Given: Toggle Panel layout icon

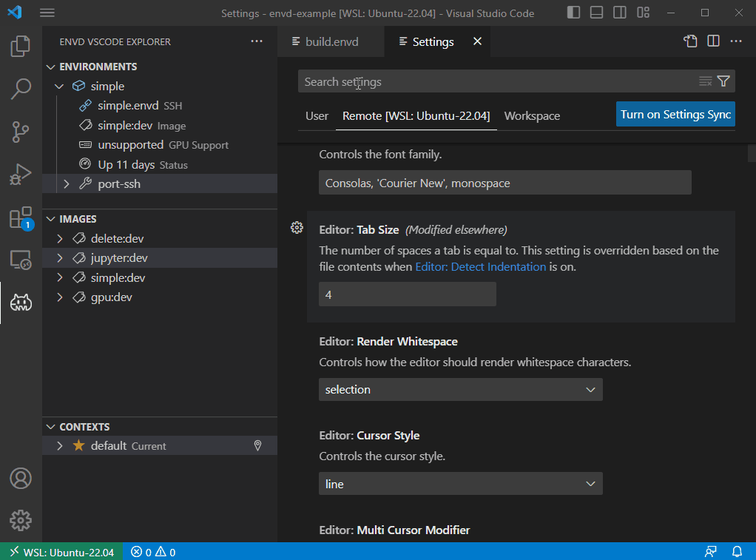Looking at the screenshot, I should click(596, 13).
